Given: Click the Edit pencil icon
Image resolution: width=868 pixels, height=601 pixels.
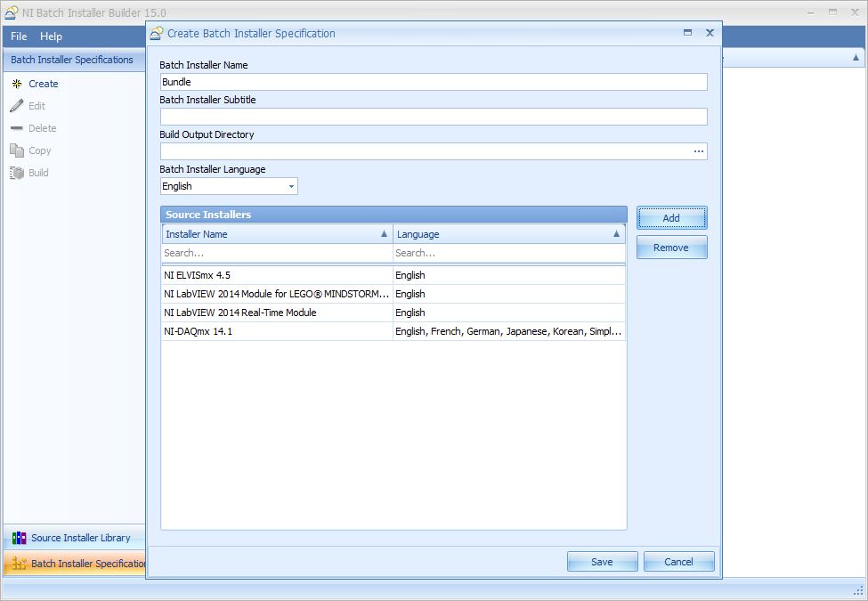Looking at the screenshot, I should (17, 106).
